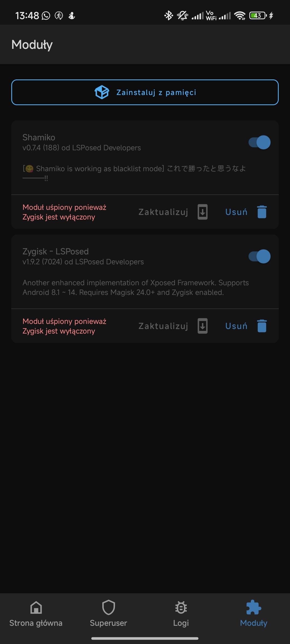Screen dimensions: 290x644
Task: Open Logi bug icon
Action: tap(181, 608)
